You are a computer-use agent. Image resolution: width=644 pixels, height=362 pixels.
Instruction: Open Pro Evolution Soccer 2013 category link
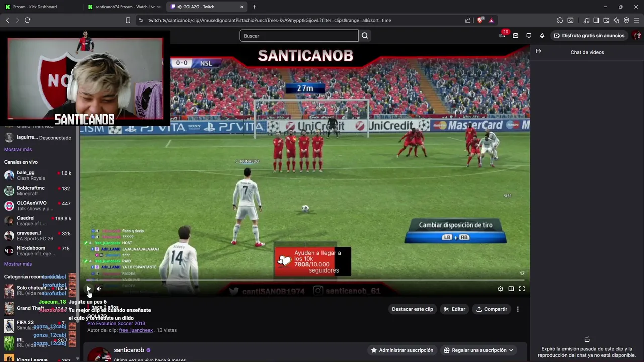pyautogui.click(x=116, y=324)
